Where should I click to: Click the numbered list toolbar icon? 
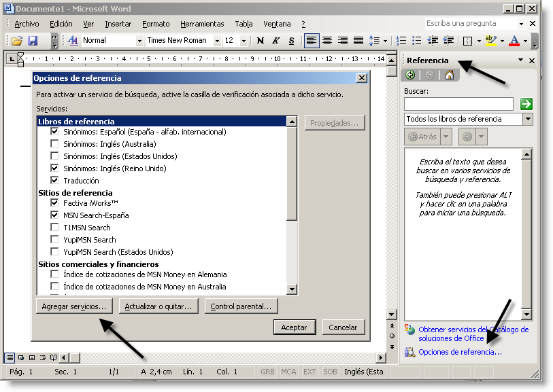point(401,41)
